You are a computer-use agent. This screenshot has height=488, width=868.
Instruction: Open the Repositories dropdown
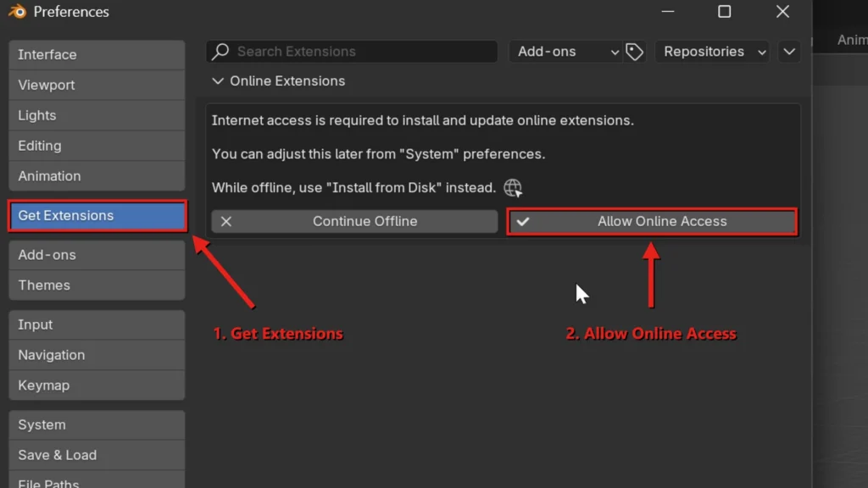click(x=712, y=52)
